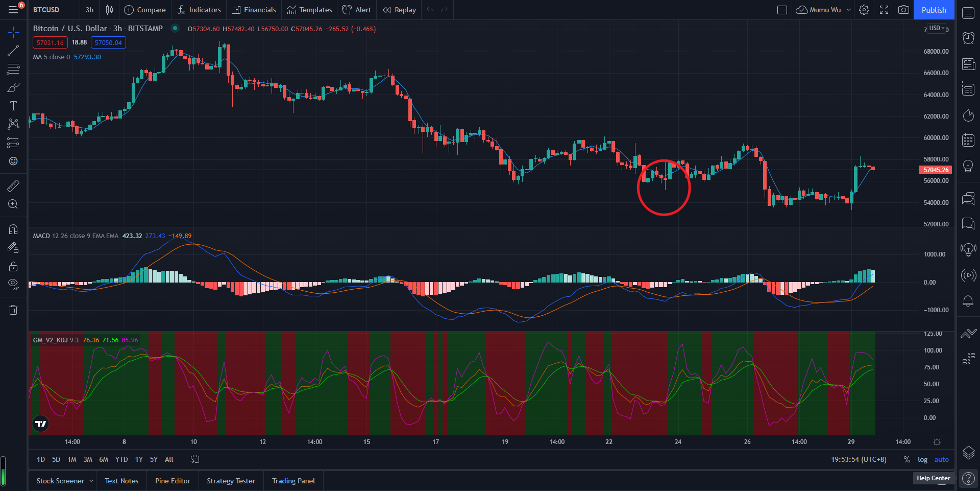
Task: Open the Indicators dialog
Action: (199, 10)
